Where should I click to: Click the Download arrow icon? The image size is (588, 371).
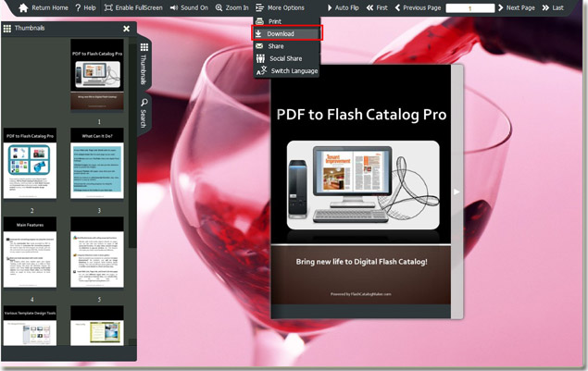click(x=258, y=33)
